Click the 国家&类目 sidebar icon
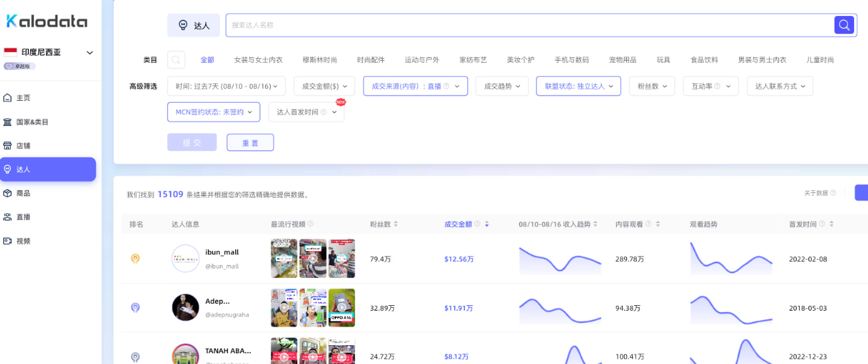Screen dimensions: 868x364 (x=8, y=122)
